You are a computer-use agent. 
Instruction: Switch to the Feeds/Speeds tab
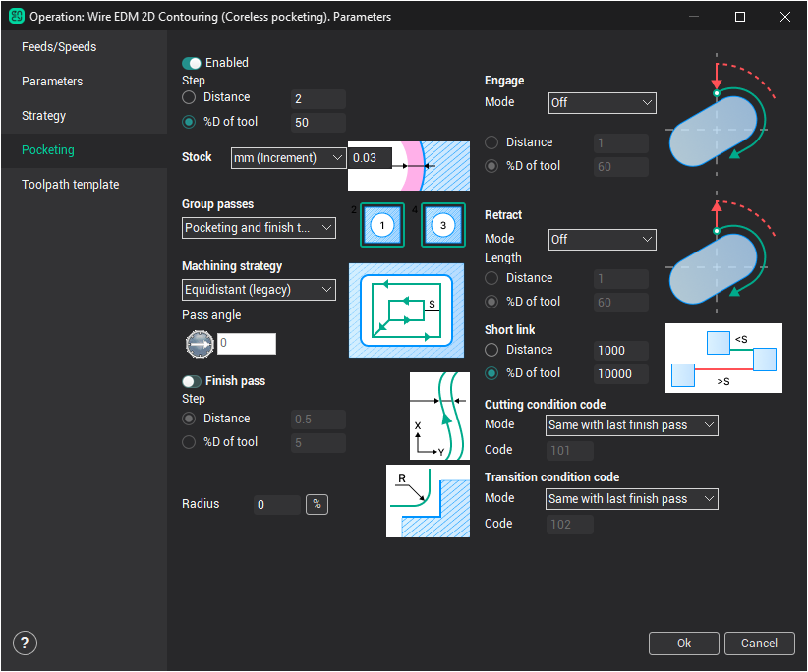[59, 47]
